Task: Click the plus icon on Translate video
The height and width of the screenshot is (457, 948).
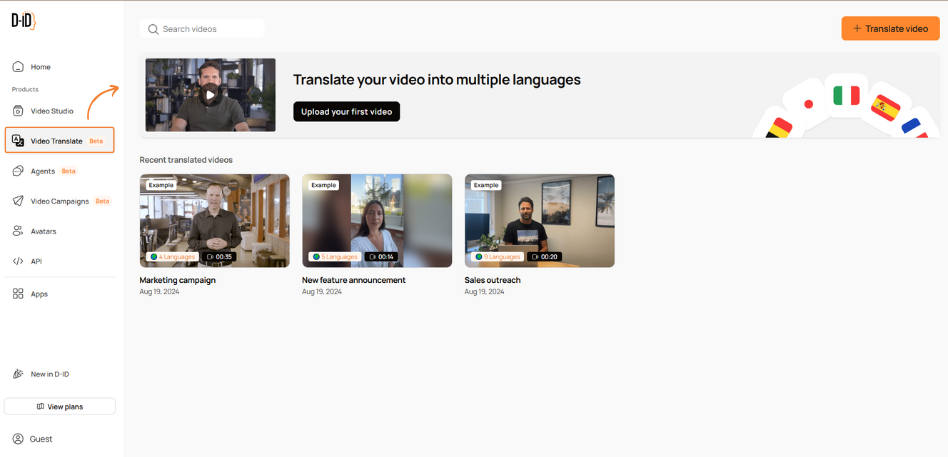Action: pyautogui.click(x=856, y=28)
